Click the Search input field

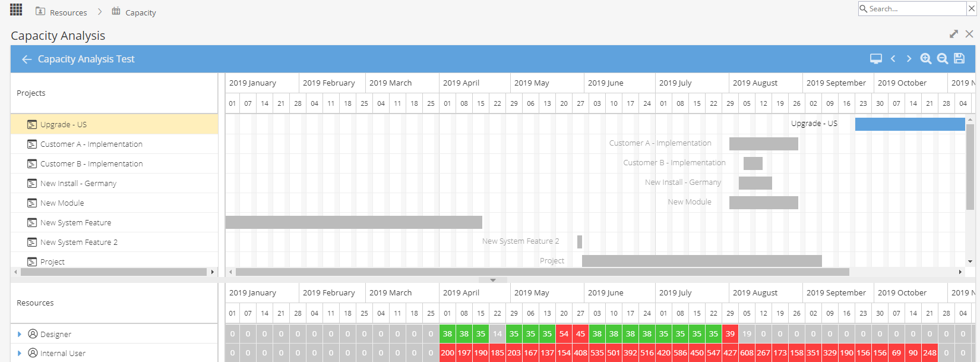click(x=912, y=9)
